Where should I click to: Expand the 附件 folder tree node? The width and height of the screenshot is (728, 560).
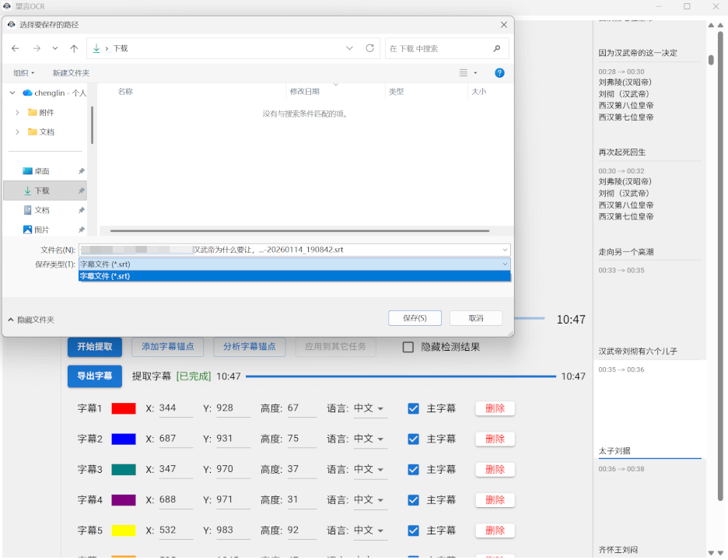[x=17, y=112]
